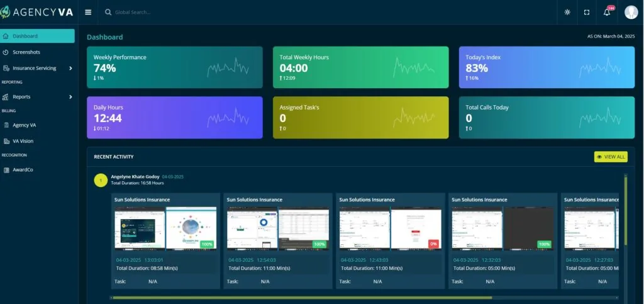Open the Total Weekly Hours card
Screen dimensions: 644x304
click(360, 67)
